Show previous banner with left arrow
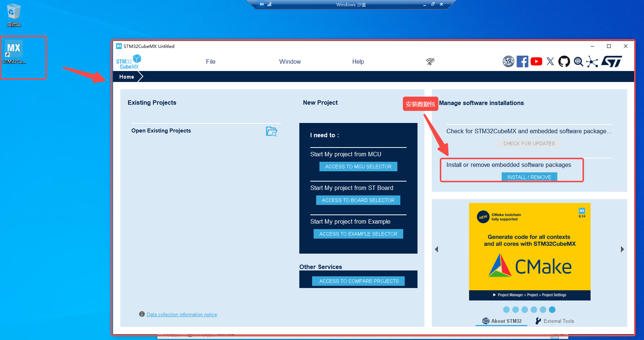 click(437, 249)
